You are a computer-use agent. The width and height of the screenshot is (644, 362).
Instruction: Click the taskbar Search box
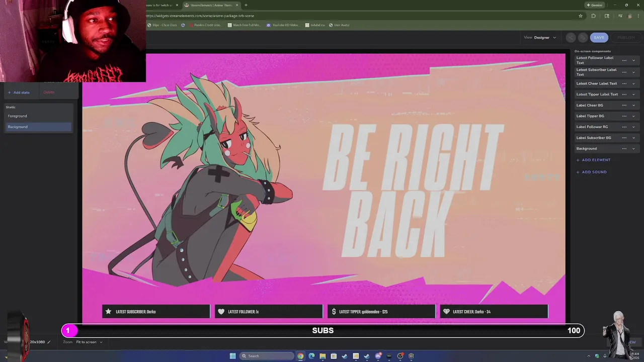coord(267,356)
